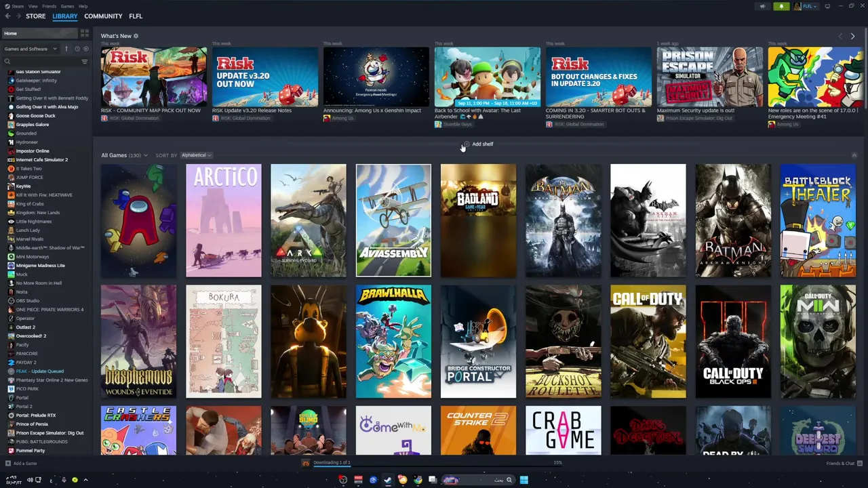Open Among Us game cover
Image resolution: width=868 pixels, height=488 pixels.
138,220
